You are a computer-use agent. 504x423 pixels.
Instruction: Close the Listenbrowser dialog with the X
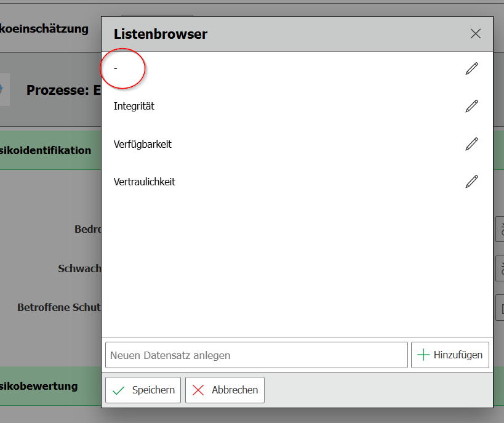pyautogui.click(x=475, y=34)
